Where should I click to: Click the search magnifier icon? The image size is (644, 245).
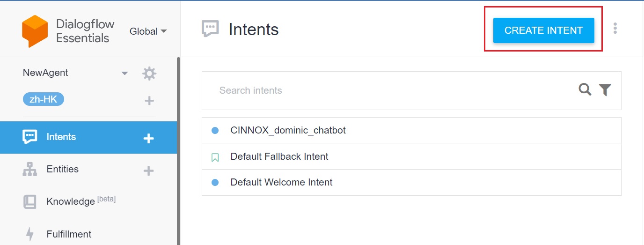[x=585, y=89]
